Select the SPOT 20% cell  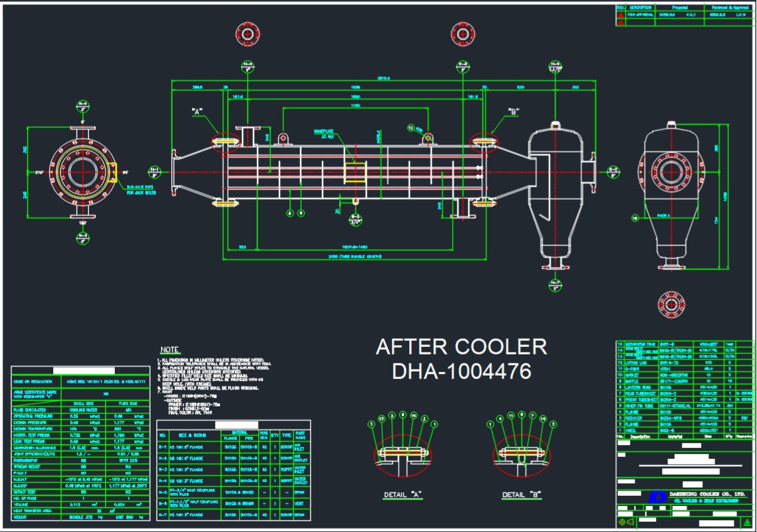click(128, 460)
